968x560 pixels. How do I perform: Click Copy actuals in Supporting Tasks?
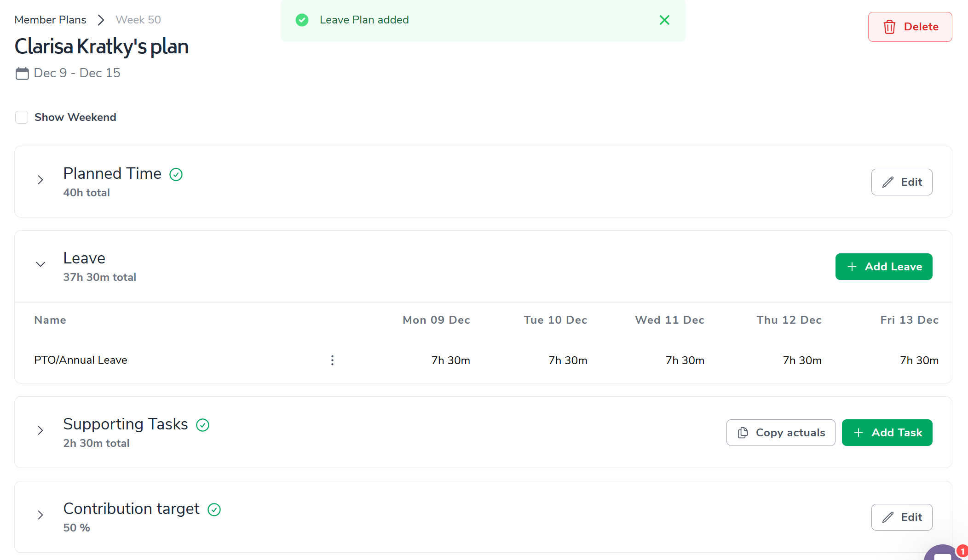[x=780, y=433]
